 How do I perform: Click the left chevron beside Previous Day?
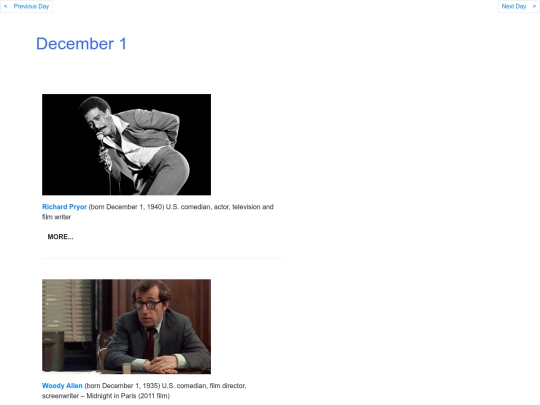[x=6, y=6]
